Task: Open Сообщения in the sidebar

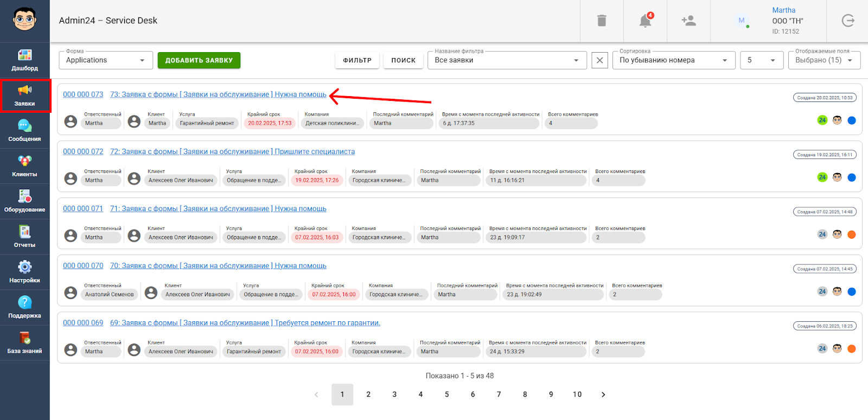Action: [24, 131]
